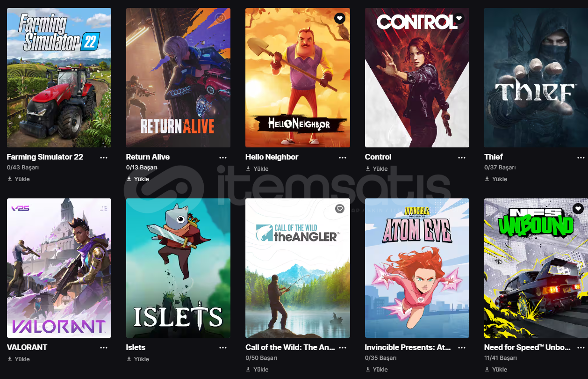Click Yükle under Call of the Wild
Image resolution: width=588 pixels, height=379 pixels.
tap(261, 369)
